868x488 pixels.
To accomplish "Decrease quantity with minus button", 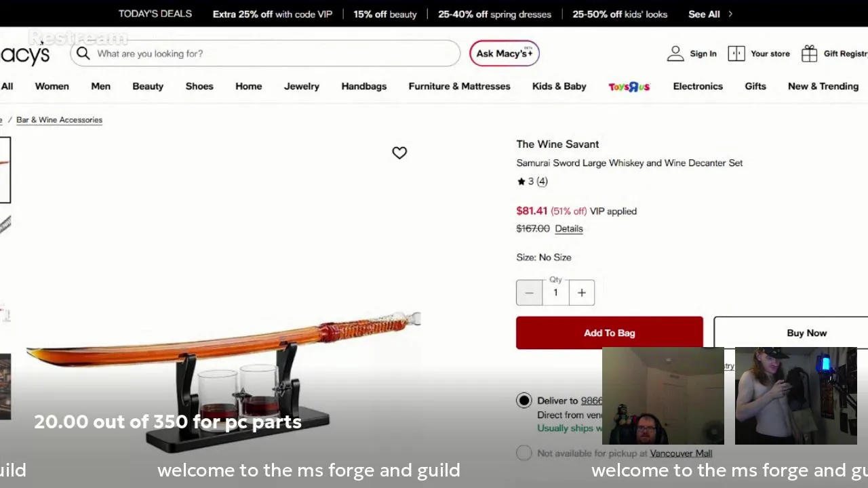I will 529,293.
